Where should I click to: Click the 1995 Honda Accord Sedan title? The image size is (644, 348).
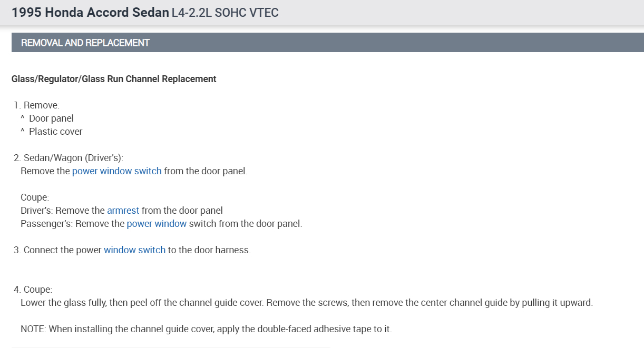pyautogui.click(x=90, y=13)
